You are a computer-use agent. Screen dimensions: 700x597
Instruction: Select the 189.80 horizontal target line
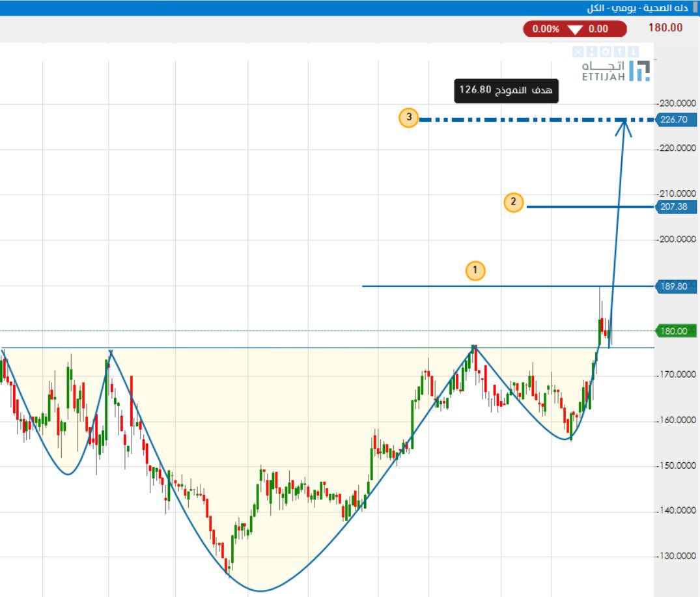[508, 286]
